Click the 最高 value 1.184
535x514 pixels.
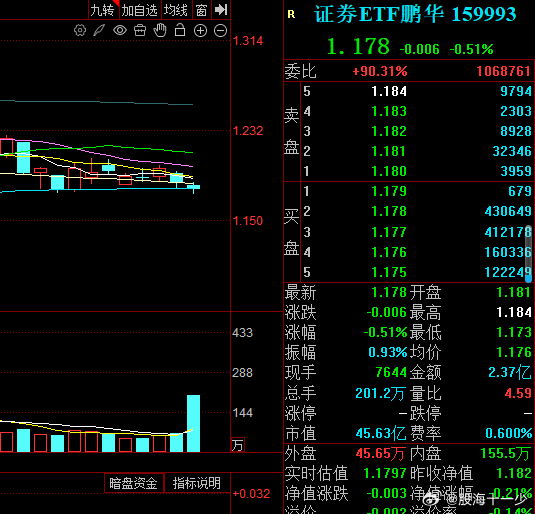point(514,312)
